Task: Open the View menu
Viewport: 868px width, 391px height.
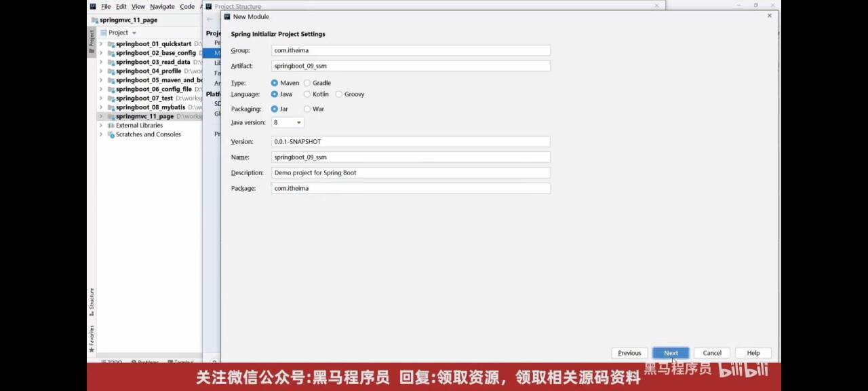Action: [x=138, y=7]
